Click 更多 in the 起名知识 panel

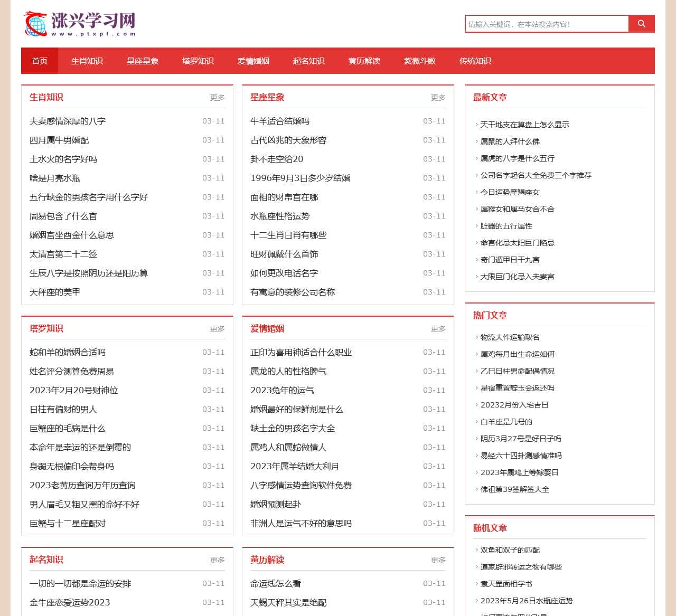pyautogui.click(x=218, y=560)
